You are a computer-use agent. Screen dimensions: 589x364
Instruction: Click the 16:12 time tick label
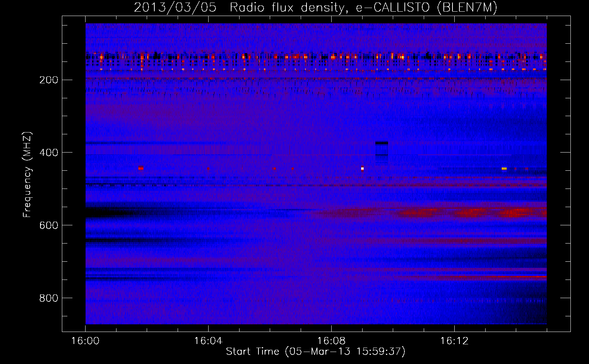point(454,341)
